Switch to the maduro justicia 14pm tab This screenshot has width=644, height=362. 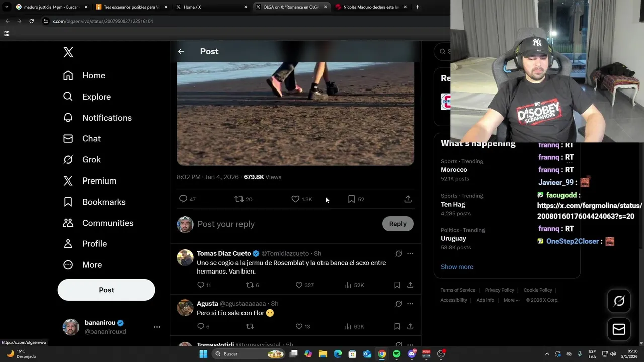[51, 7]
